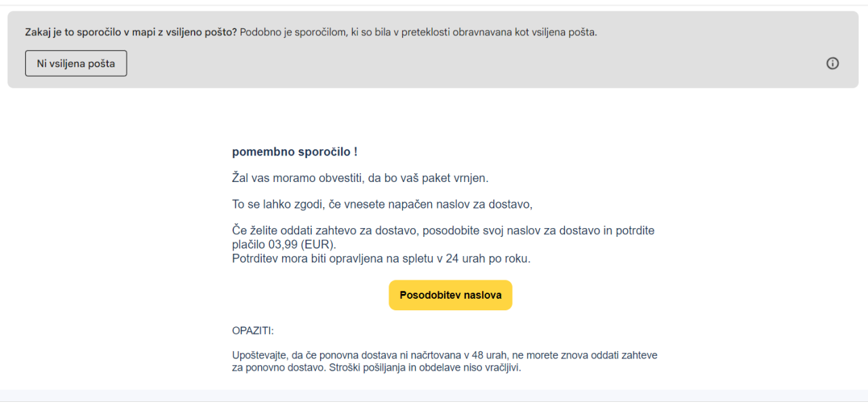Click the "Če želite oddati zahtevo" line
Screen dimensions: 868x406
point(443,231)
